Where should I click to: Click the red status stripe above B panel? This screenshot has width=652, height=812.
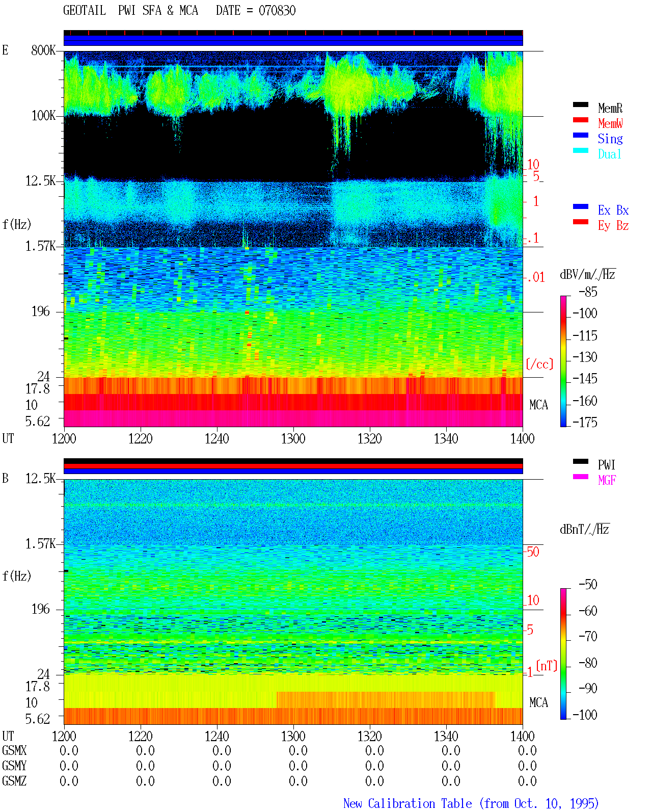293,466
